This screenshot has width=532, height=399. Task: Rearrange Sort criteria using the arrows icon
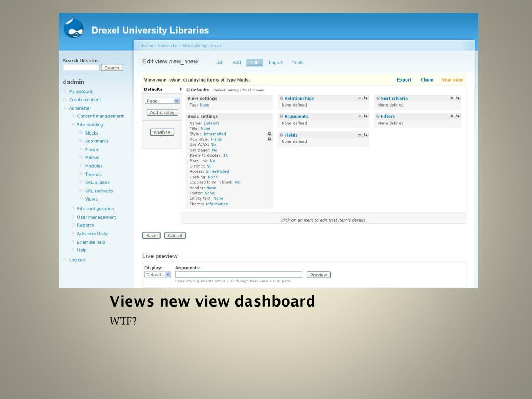click(x=458, y=98)
